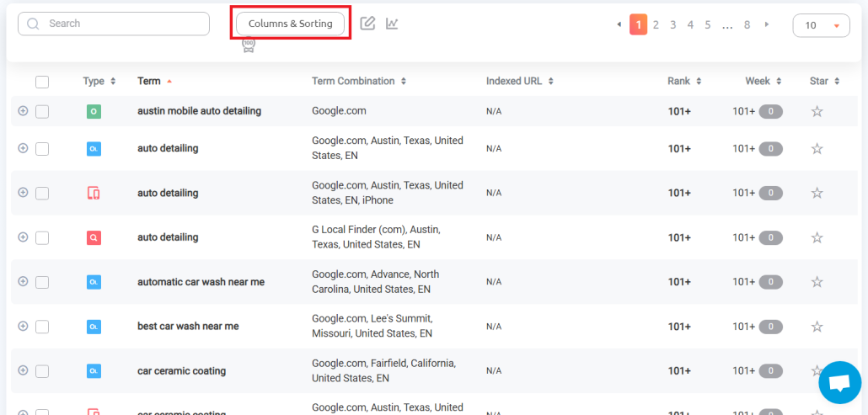
Task: Star the auto detailing iPhone keyword
Action: click(x=817, y=193)
